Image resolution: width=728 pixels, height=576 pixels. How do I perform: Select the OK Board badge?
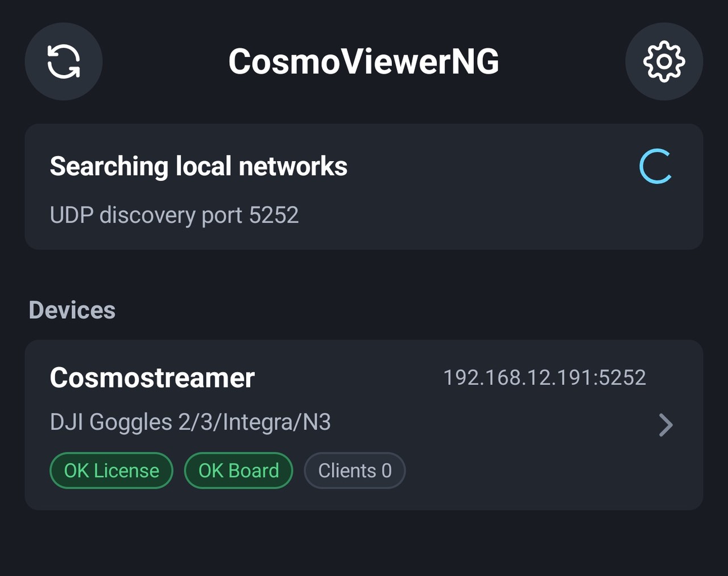(x=238, y=471)
